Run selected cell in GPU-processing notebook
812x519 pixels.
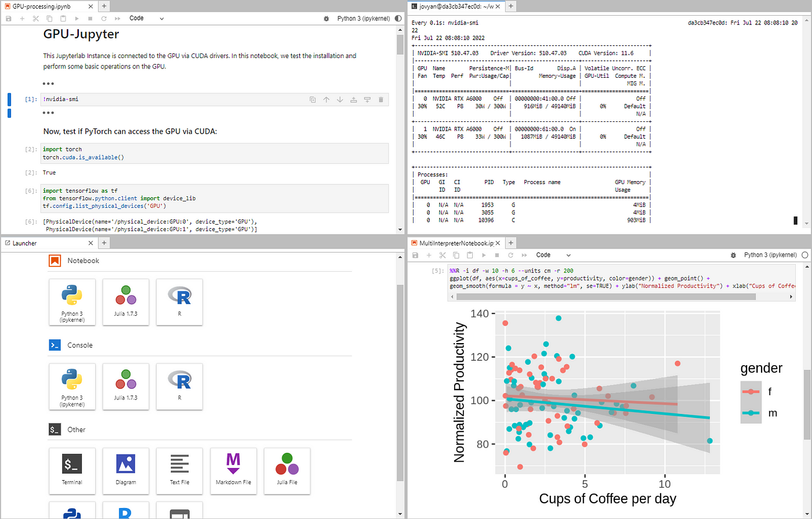[x=77, y=19]
